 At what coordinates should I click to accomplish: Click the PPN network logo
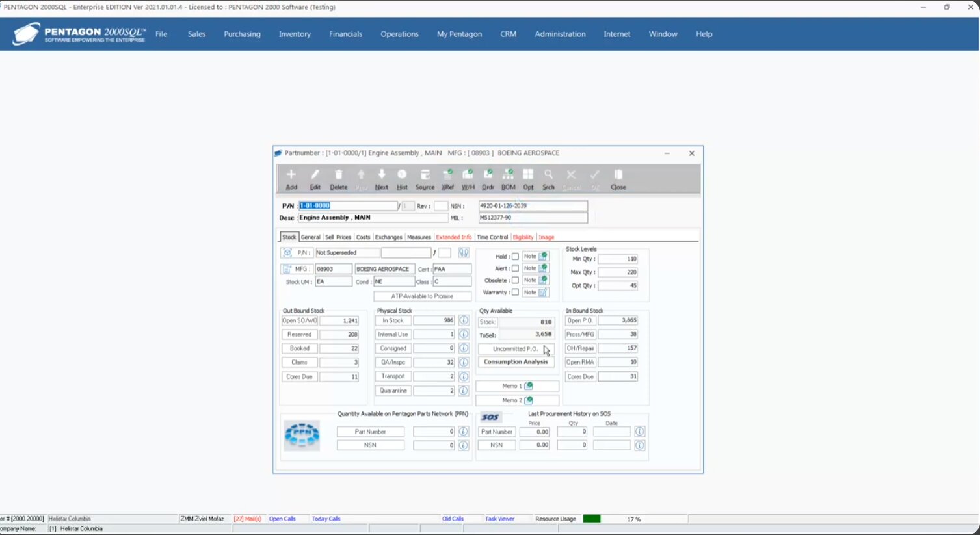coord(302,436)
